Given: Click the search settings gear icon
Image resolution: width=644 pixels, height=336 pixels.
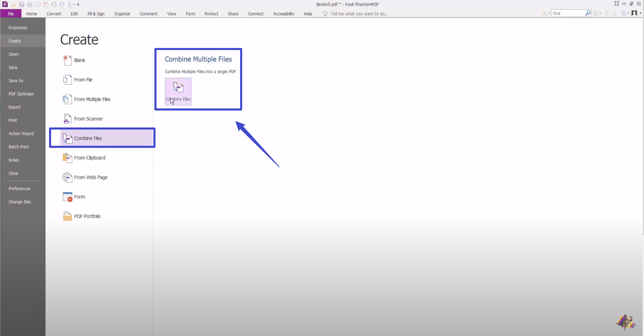Looking at the screenshot, I should coord(595,13).
